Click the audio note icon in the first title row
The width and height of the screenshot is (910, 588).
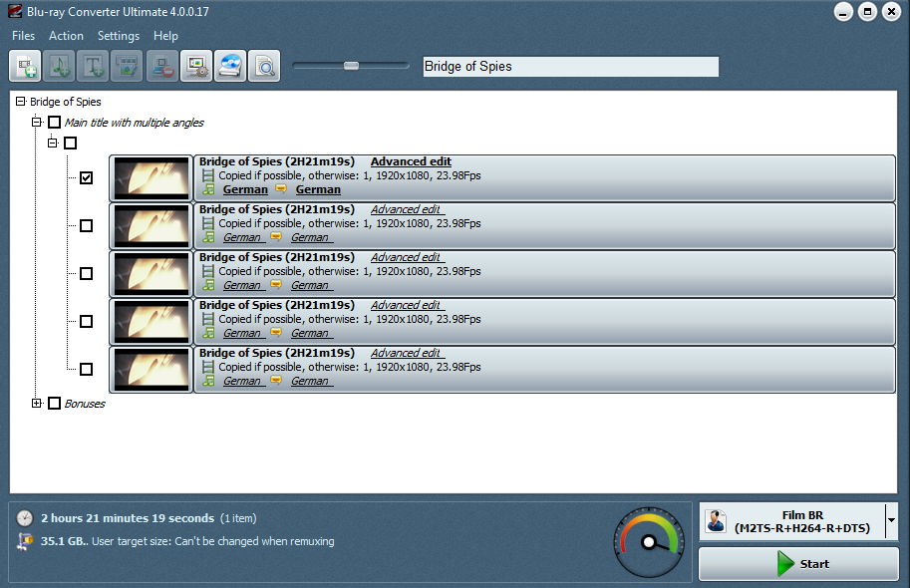pyautogui.click(x=208, y=189)
